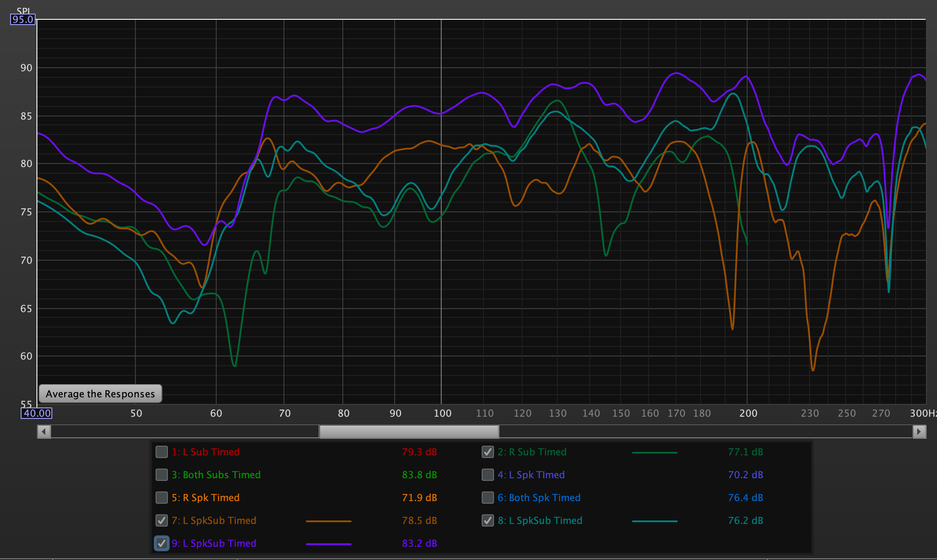Screen dimensions: 937x560
Task: Check the 5: R Spk Timed box
Action: (162, 498)
